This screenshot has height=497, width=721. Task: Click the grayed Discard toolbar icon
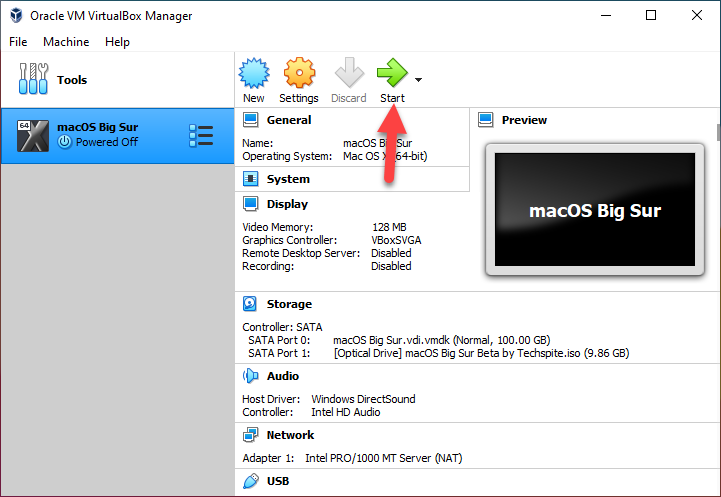tap(348, 75)
